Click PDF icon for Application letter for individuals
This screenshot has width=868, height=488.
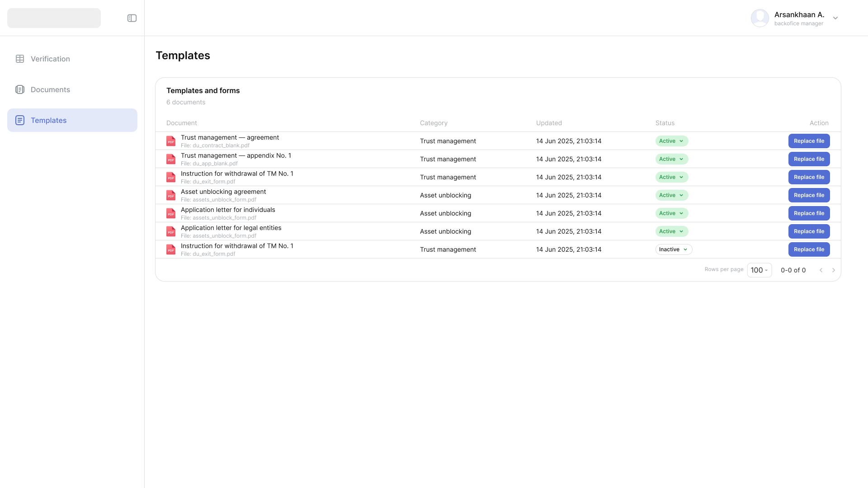171,213
